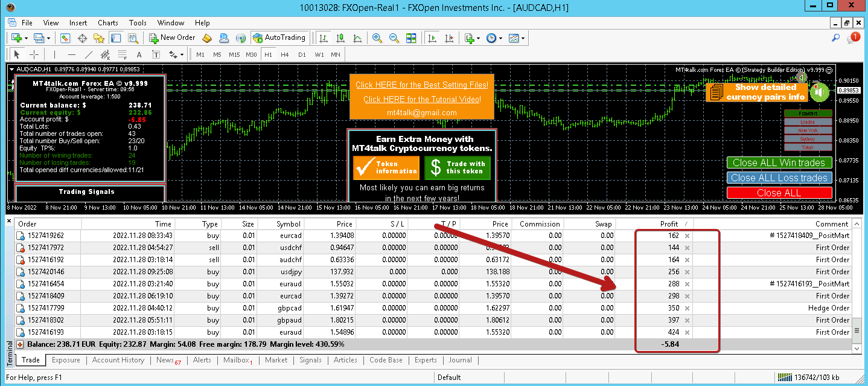Open the Navigator window with the star-folder icon
This screenshot has width=868, height=386.
tap(98, 38)
